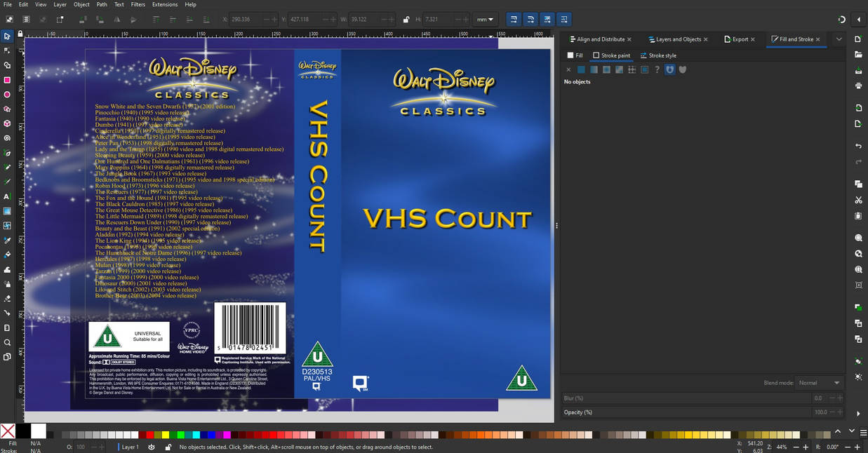Toggle scale stroke width with object
This screenshot has width=868, height=453.
click(x=514, y=20)
